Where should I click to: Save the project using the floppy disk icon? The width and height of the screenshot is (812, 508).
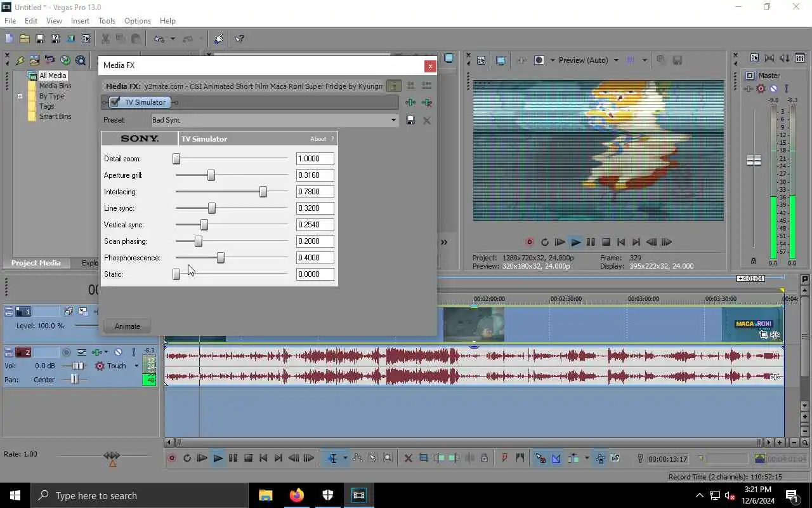click(x=40, y=39)
